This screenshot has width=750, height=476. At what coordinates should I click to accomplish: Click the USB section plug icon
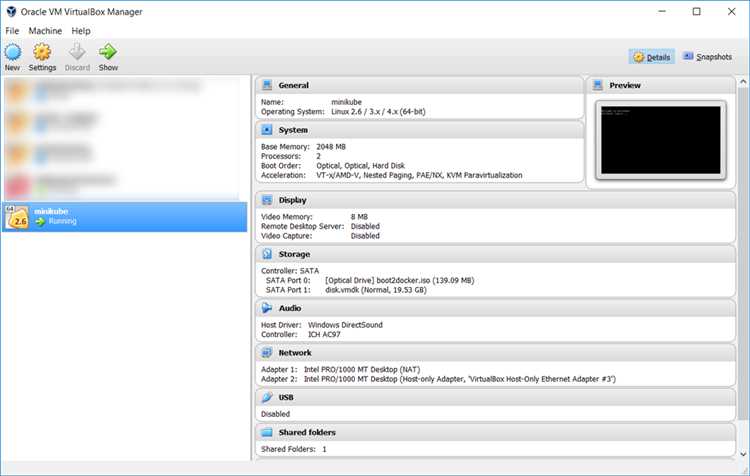coord(267,397)
